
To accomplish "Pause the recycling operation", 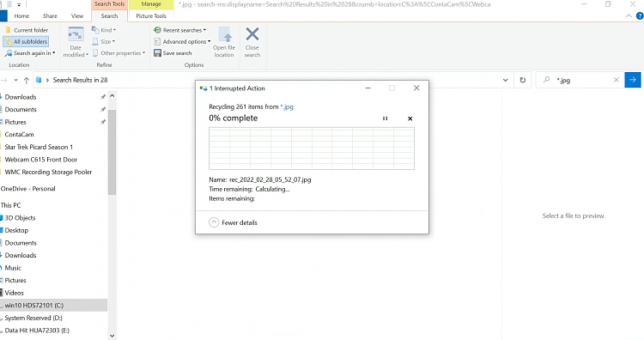I will (385, 118).
